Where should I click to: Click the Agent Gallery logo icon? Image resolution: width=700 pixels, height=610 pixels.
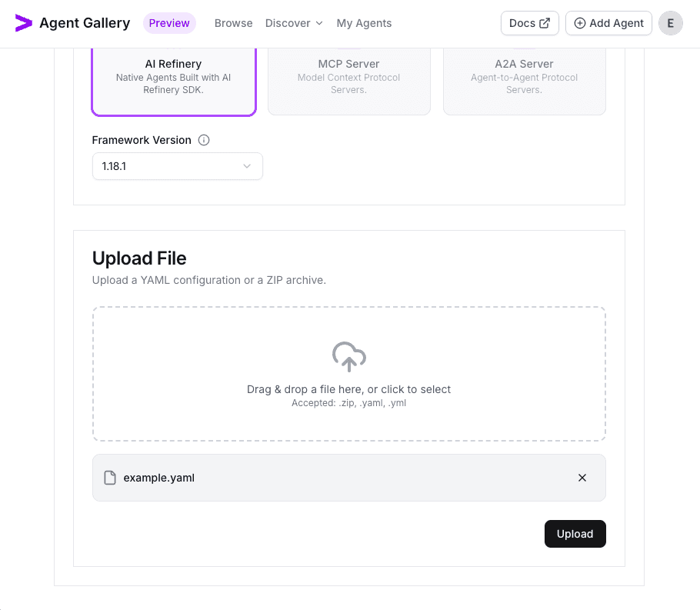[x=23, y=23]
